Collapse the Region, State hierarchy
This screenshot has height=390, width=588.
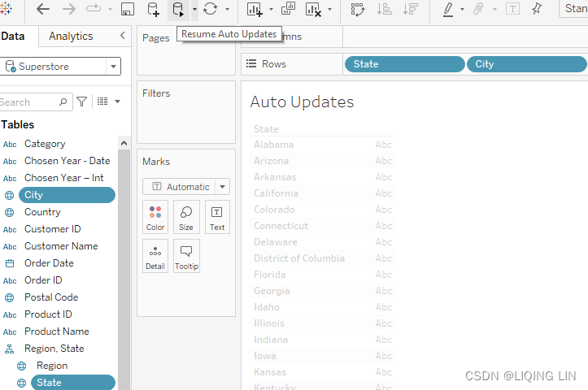(10, 349)
